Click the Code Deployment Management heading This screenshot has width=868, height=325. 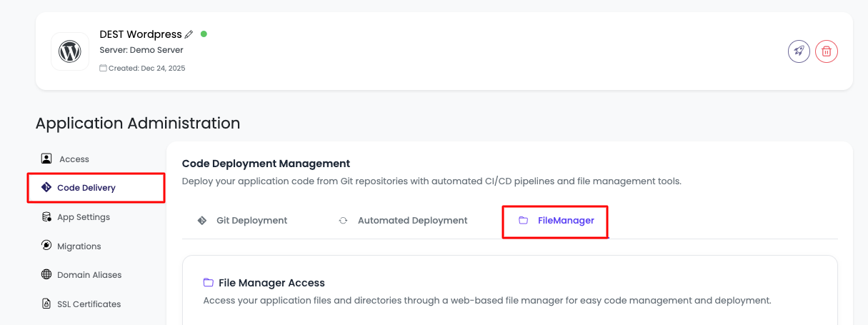266,164
